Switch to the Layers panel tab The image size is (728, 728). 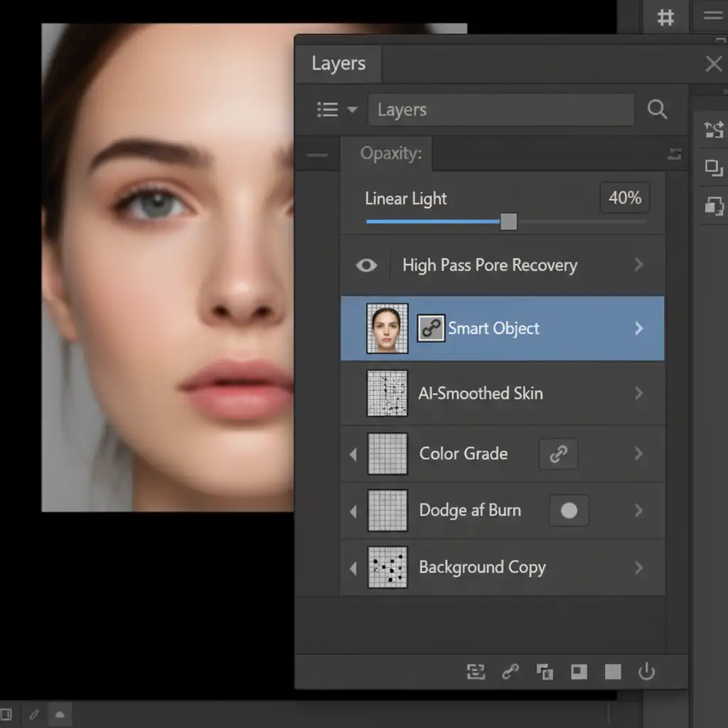tap(338, 64)
